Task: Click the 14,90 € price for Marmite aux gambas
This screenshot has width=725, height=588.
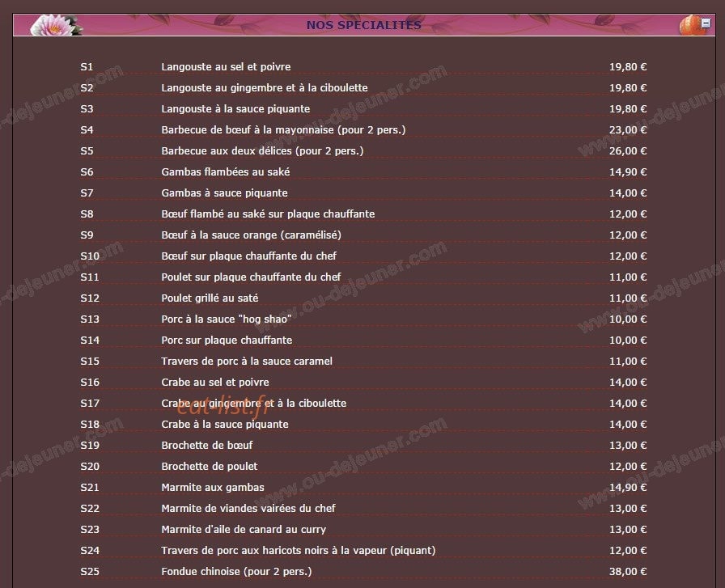Action: click(627, 487)
